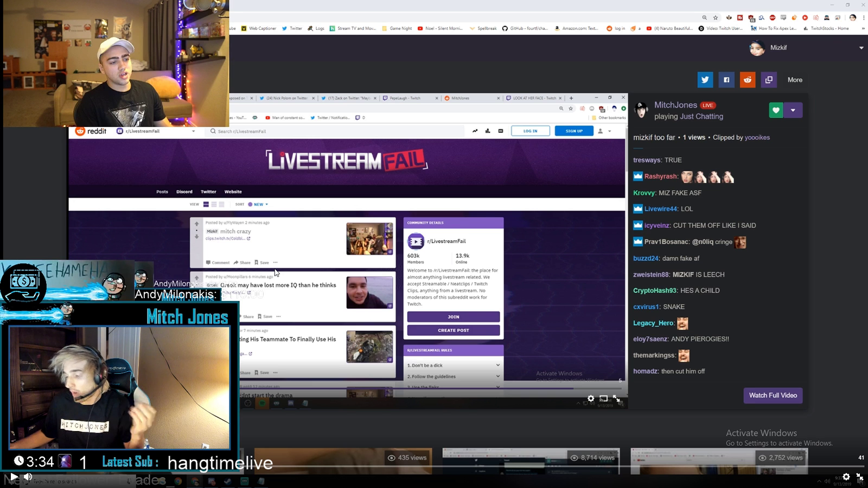Open the Chrome three-dot menu

click(x=863, y=17)
